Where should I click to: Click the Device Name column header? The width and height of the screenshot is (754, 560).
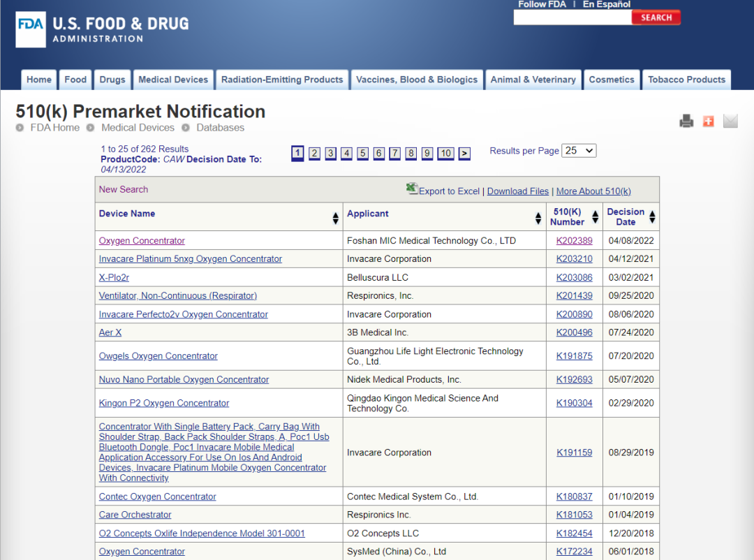127,214
